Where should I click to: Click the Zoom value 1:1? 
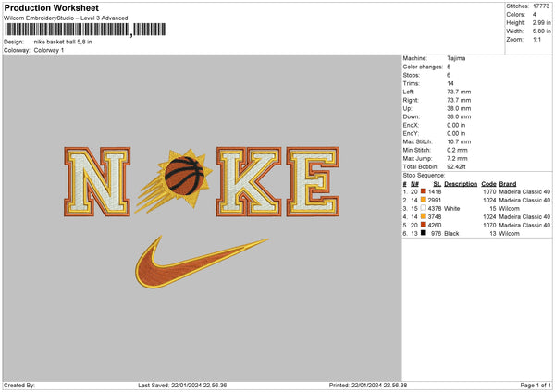tap(536, 39)
